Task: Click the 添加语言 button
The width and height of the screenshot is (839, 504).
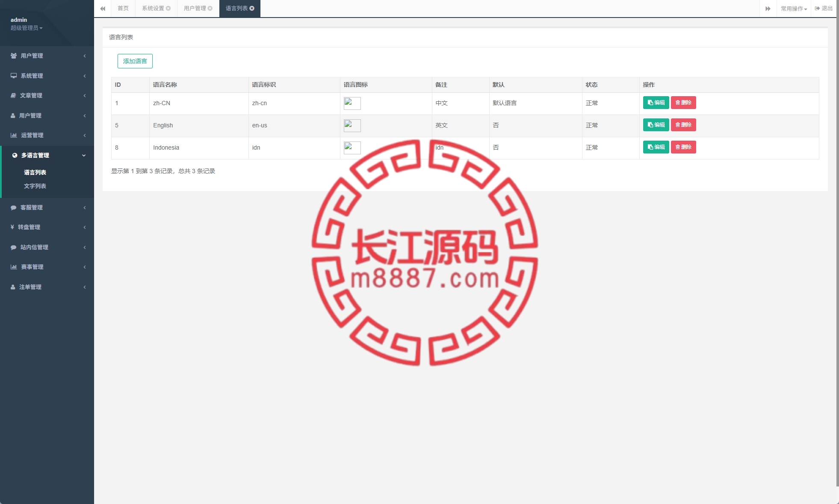Action: point(135,61)
